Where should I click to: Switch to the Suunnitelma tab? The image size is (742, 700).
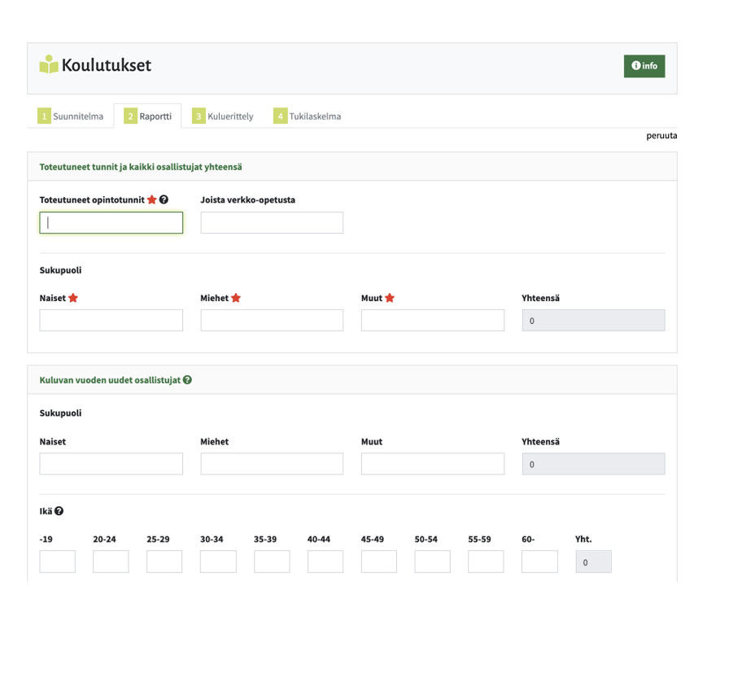[x=71, y=116]
